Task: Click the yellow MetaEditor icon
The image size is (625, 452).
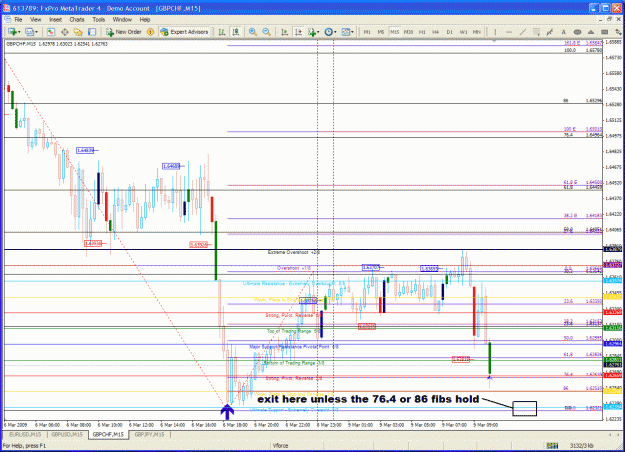Action: [151, 32]
